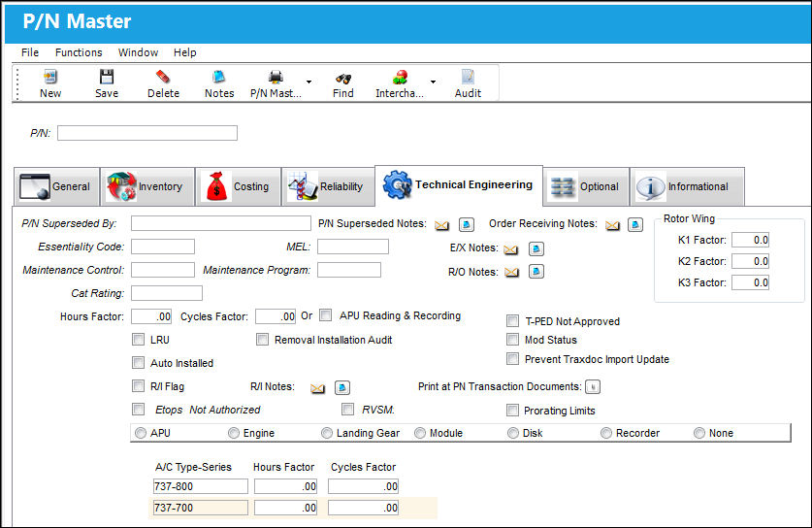
Task: Select the Module radio button
Action: click(x=420, y=433)
